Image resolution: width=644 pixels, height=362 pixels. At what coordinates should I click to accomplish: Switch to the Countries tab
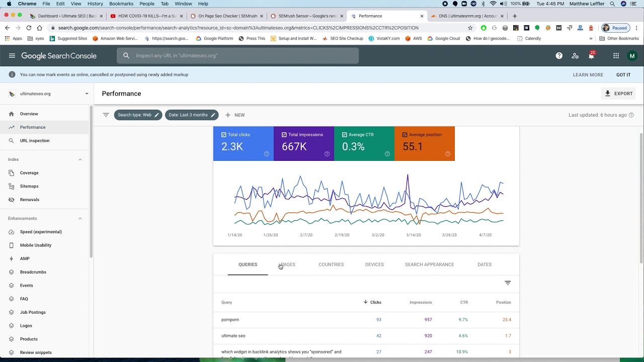(x=331, y=264)
